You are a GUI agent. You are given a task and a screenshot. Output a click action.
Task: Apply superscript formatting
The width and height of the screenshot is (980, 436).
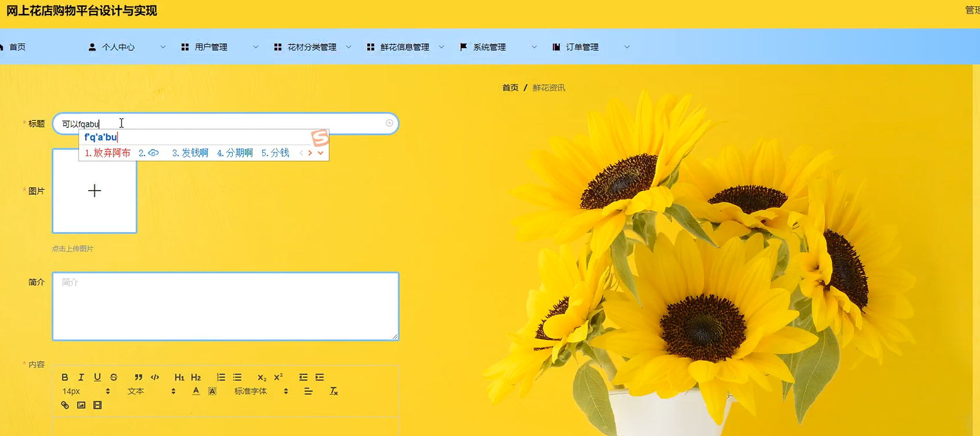click(278, 377)
